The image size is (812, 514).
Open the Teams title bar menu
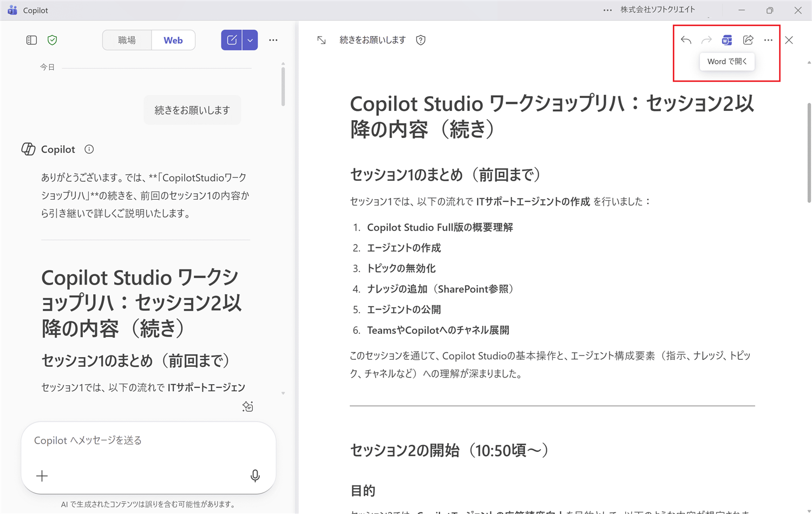click(607, 9)
